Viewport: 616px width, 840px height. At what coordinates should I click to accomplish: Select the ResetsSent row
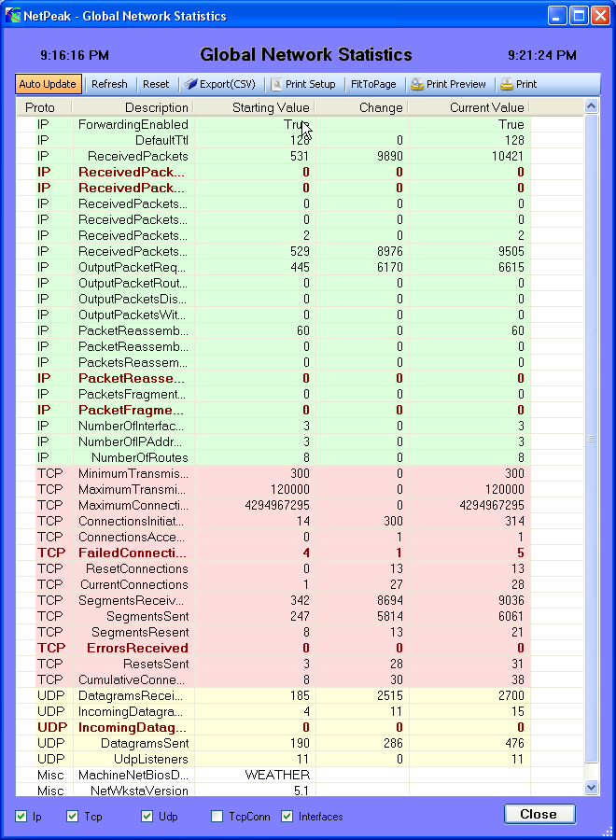point(273,664)
